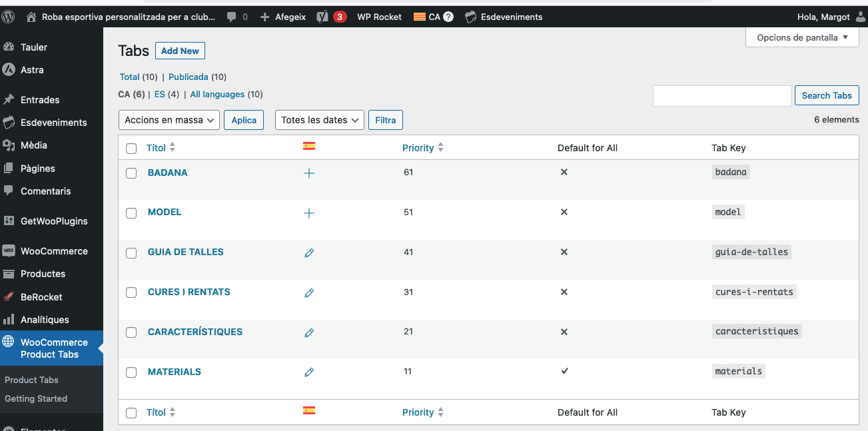Click Spanish flag in table footer

309,410
